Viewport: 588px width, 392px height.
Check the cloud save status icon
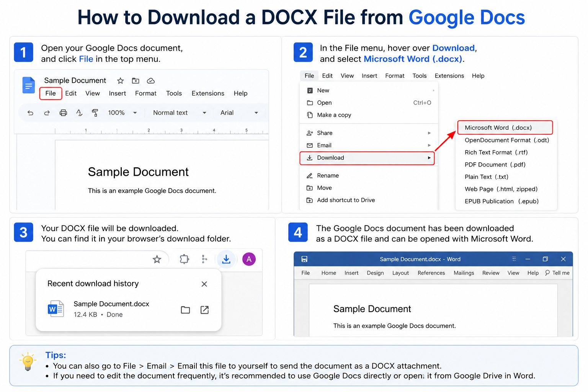click(x=151, y=81)
